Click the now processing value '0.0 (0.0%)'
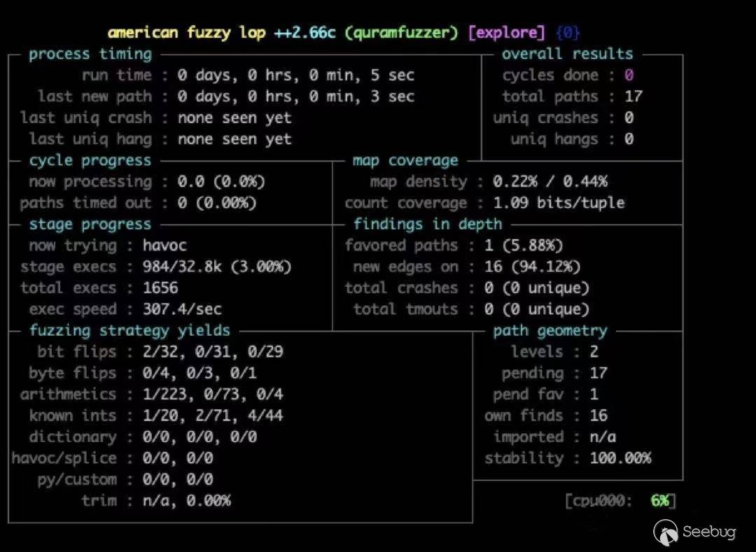The height and width of the screenshot is (552, 756). (220, 182)
